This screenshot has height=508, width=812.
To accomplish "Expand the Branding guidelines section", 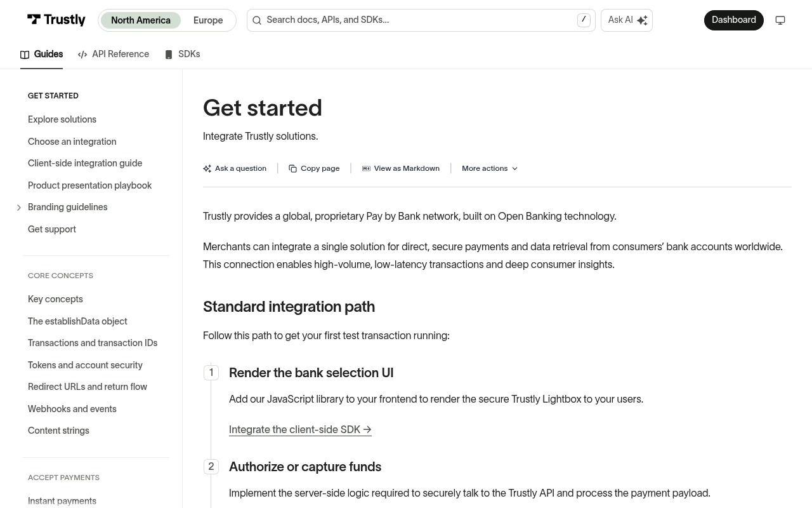I will coord(19,208).
